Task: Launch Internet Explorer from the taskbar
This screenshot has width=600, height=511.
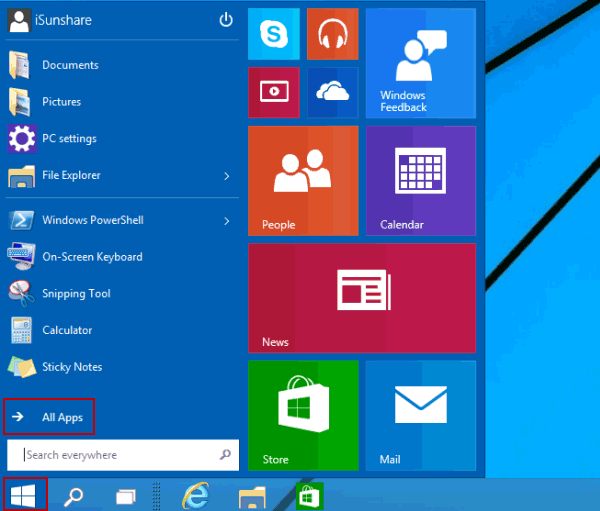Action: (196, 496)
